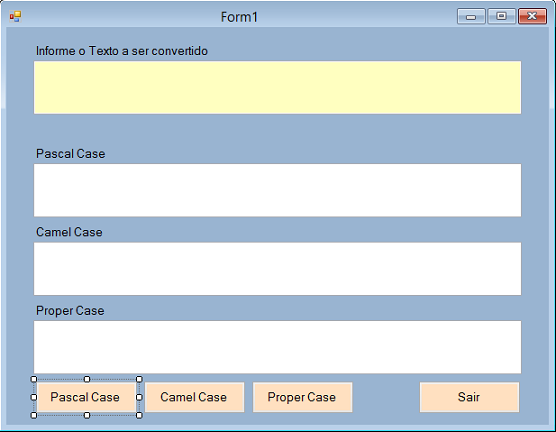Viewport: 556px width, 432px height.
Task: Click the Proper Case button
Action: (x=302, y=397)
